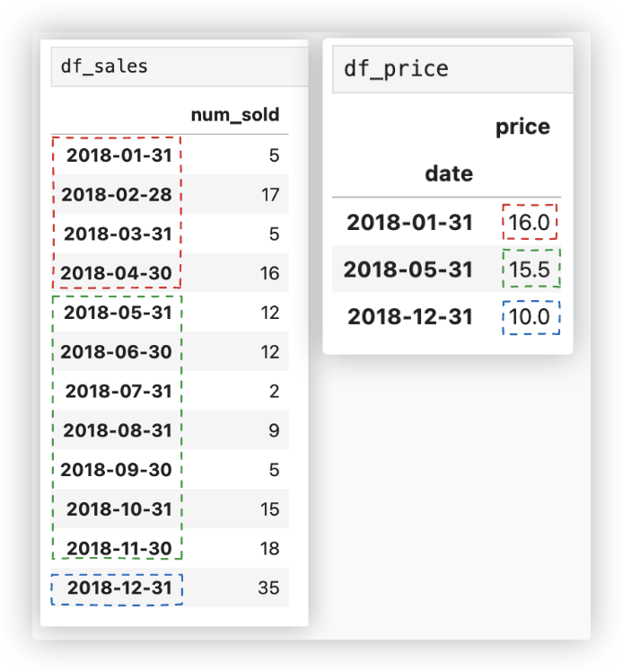The height and width of the screenshot is (672, 623).
Task: Click the 2018-07-31 row index
Action: coord(118,392)
